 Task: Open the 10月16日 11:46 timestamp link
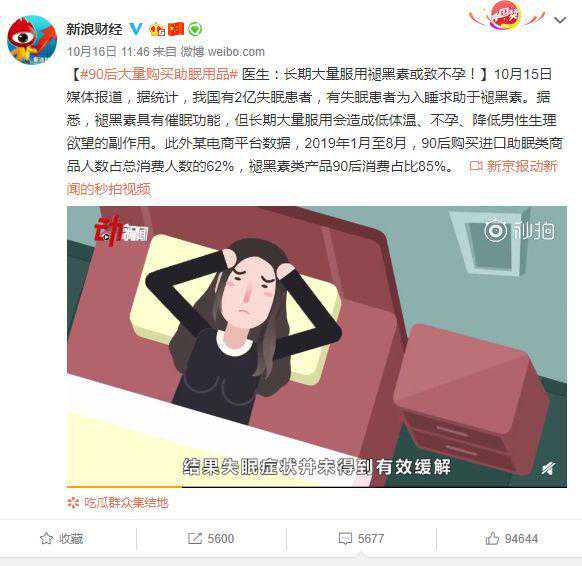click(108, 51)
